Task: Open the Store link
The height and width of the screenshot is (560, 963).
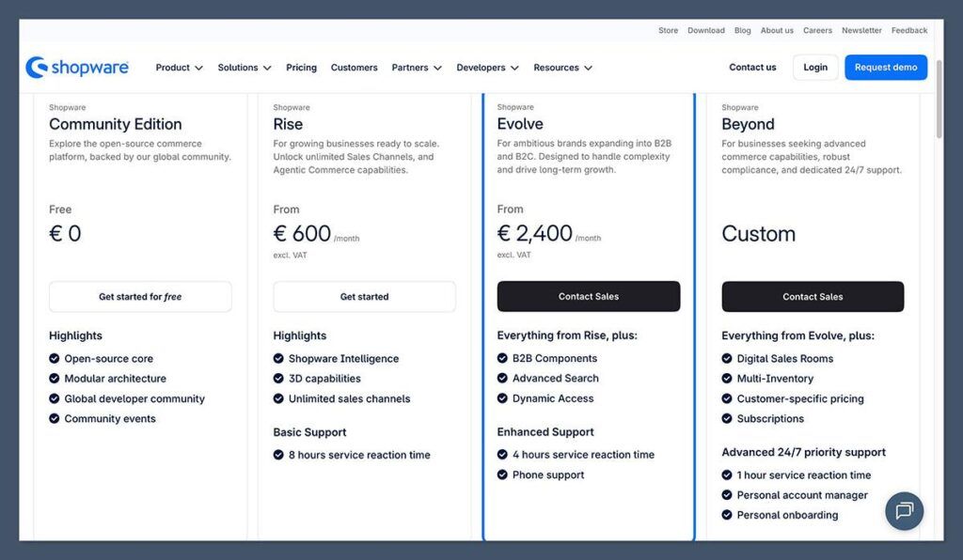Action: pyautogui.click(x=669, y=30)
